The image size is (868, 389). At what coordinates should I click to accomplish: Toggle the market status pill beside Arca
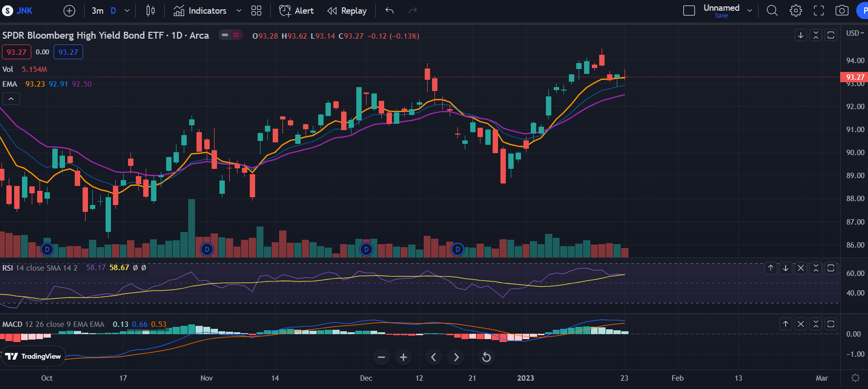coord(231,35)
